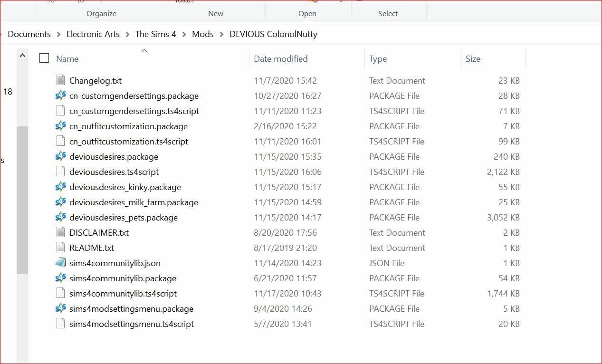The height and width of the screenshot is (364, 602).
Task: Click date 11/17/2020 10:43
Action: pyautogui.click(x=287, y=294)
